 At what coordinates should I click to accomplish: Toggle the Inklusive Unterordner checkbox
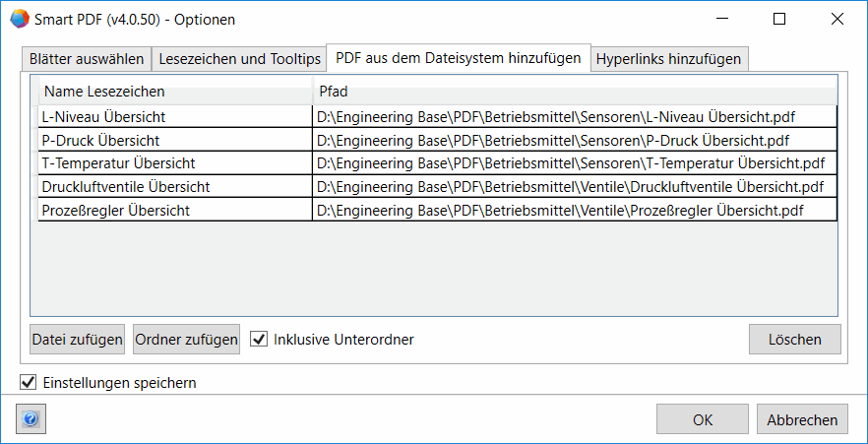tap(259, 340)
